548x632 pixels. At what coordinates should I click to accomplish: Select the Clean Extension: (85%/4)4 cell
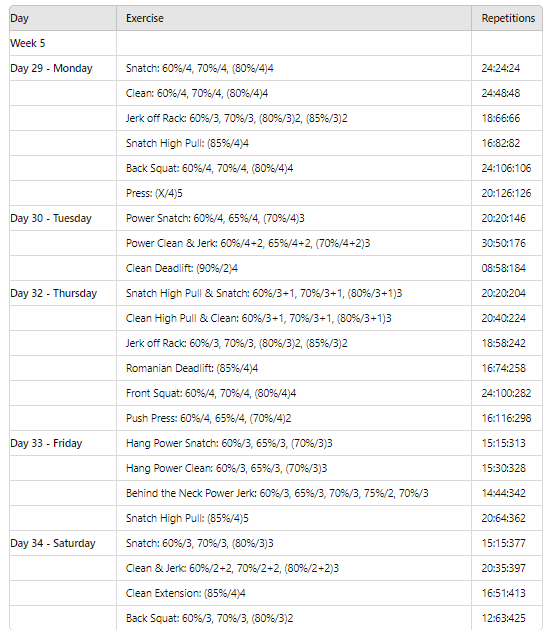coord(294,593)
